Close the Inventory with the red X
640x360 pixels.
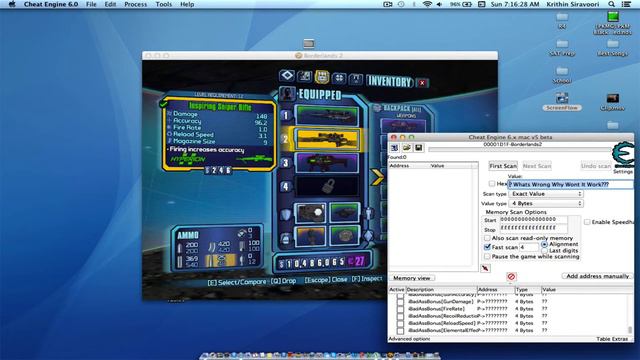(x=422, y=83)
